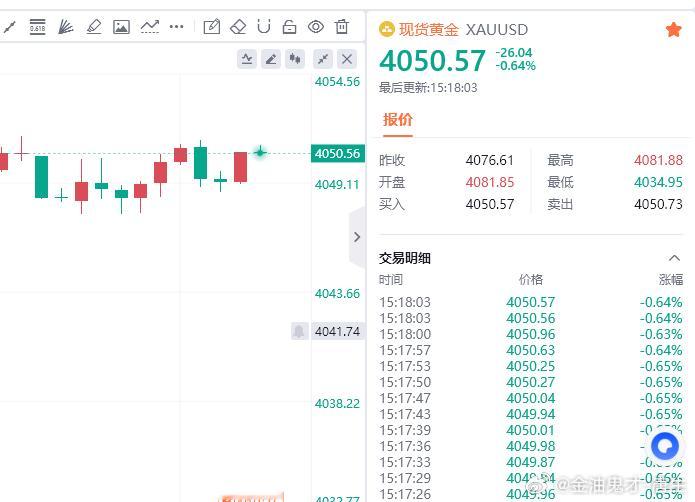The width and height of the screenshot is (695, 502).
Task: Open the chart indicators button
Action: pyautogui.click(x=247, y=59)
